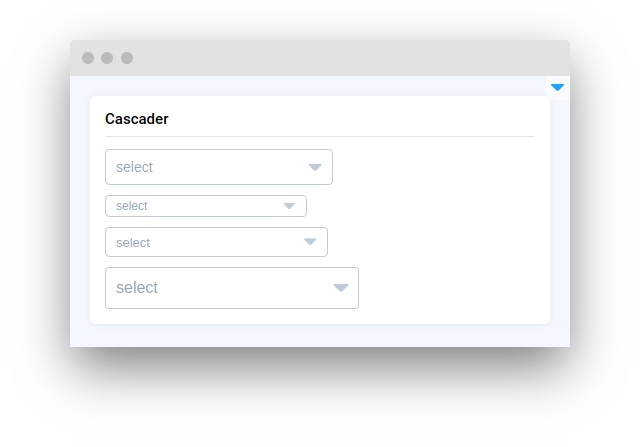
Task: Click the divider line below the Cascader heading
Action: click(320, 136)
